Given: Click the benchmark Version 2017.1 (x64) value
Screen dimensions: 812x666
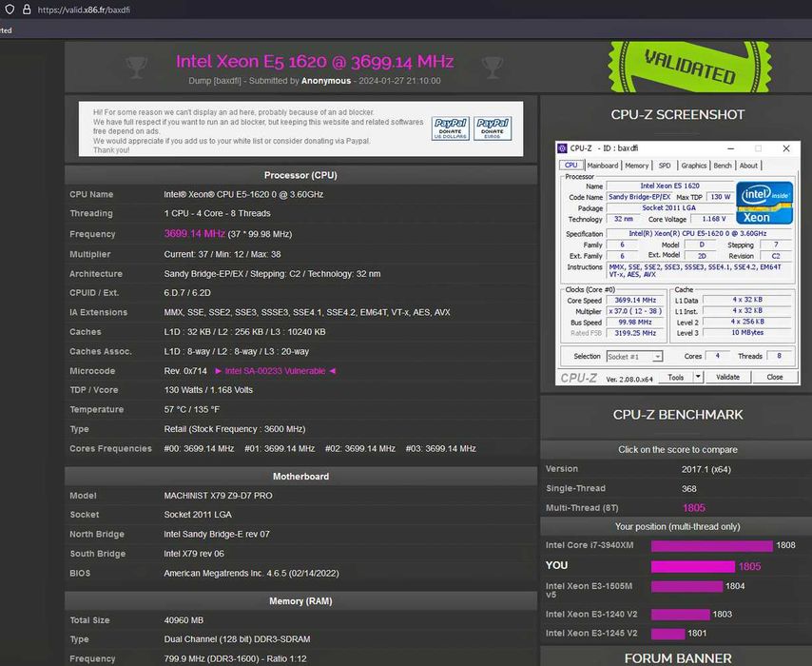Looking at the screenshot, I should pos(706,470).
